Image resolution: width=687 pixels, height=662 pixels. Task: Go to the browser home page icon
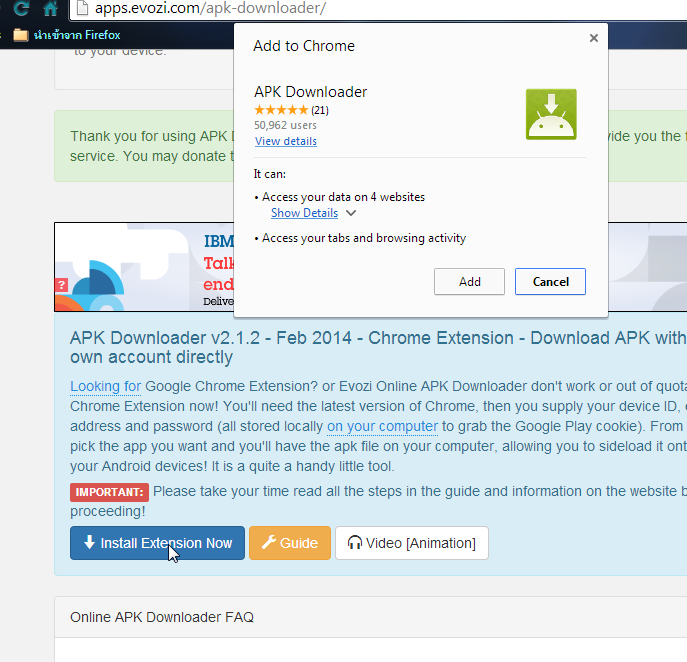(x=51, y=8)
